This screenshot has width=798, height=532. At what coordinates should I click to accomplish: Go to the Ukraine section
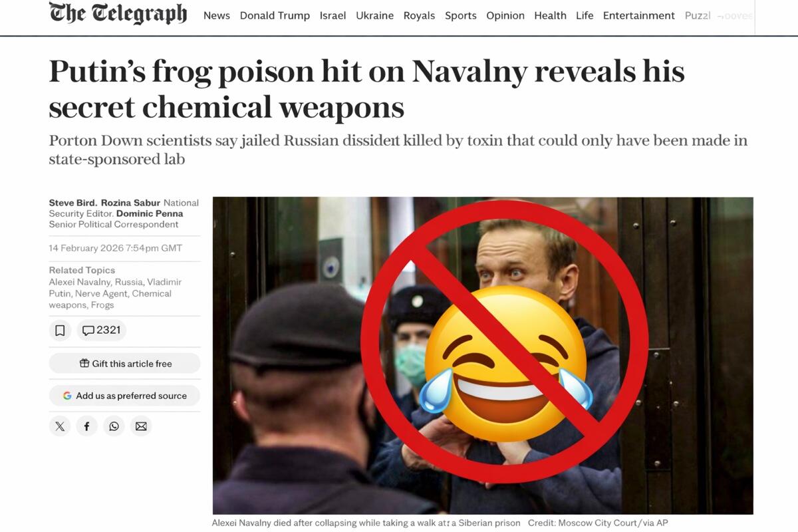374,15
